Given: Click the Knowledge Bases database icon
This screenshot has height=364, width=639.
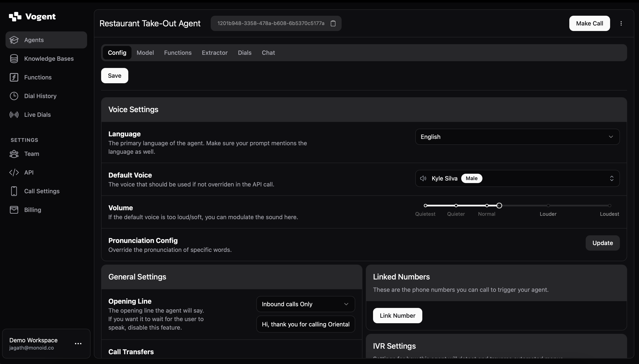Looking at the screenshot, I should 14,59.
